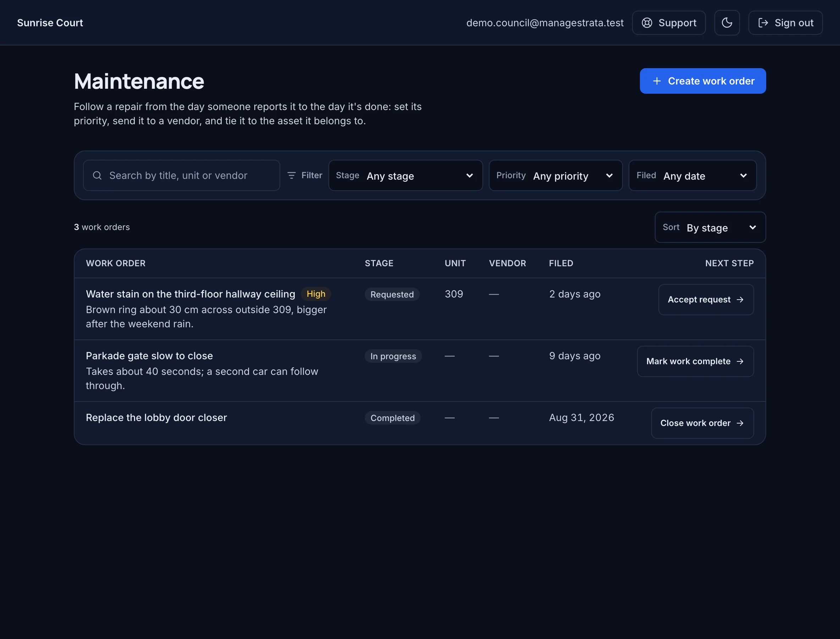
Task: Click the arrow icon on Accept request
Action: [x=740, y=300]
